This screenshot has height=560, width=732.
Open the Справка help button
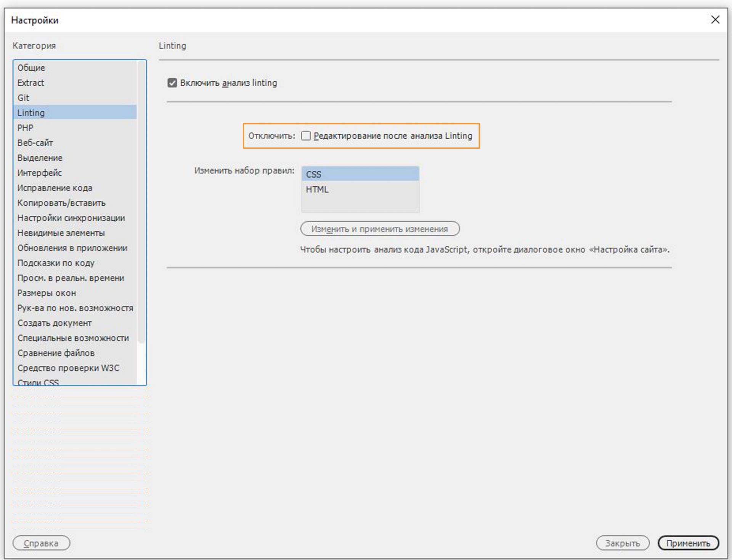click(x=41, y=543)
